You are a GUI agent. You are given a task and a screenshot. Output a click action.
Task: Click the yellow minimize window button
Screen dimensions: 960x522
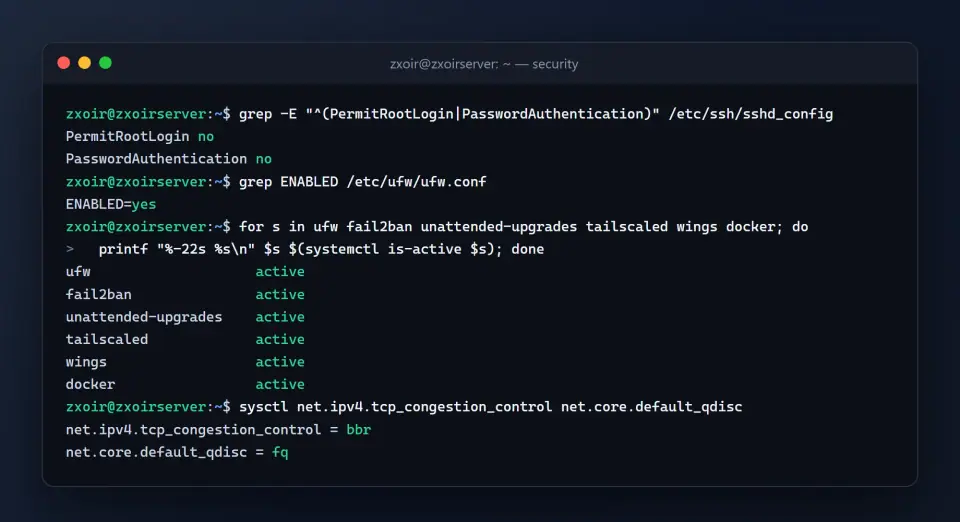coord(84,63)
